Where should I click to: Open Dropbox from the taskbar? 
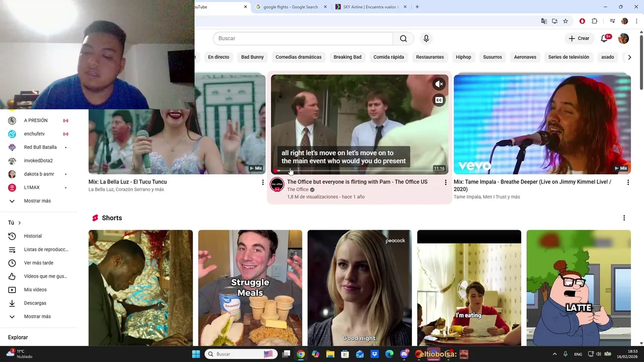coord(374,354)
